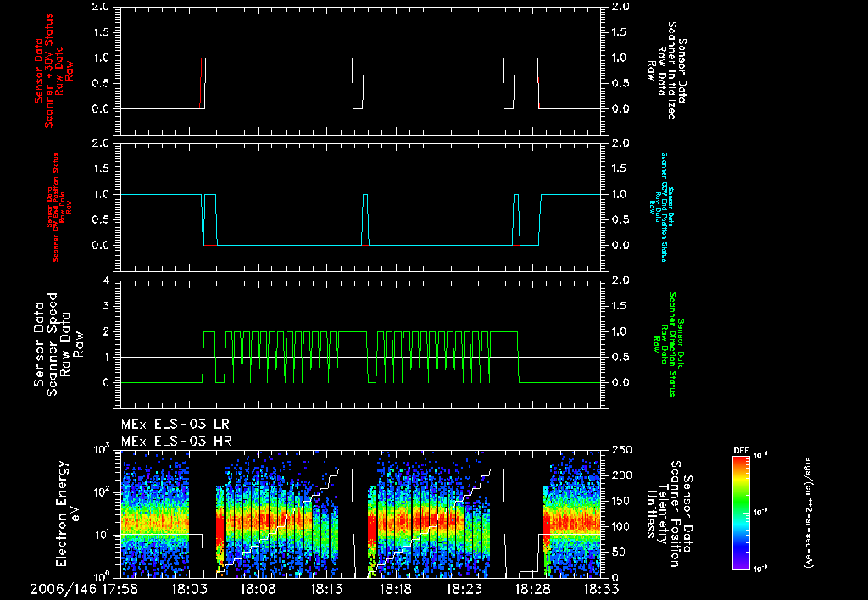868x600 pixels.
Task: Click the '0.5' left tick of the top panel
Action: (101, 83)
